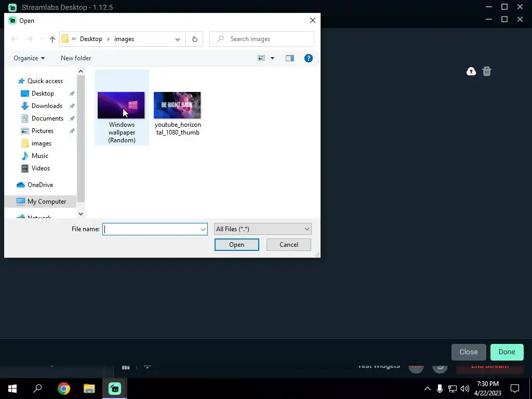Open the All Files type filter dropdown
The height and width of the screenshot is (399, 532).
pos(262,229)
